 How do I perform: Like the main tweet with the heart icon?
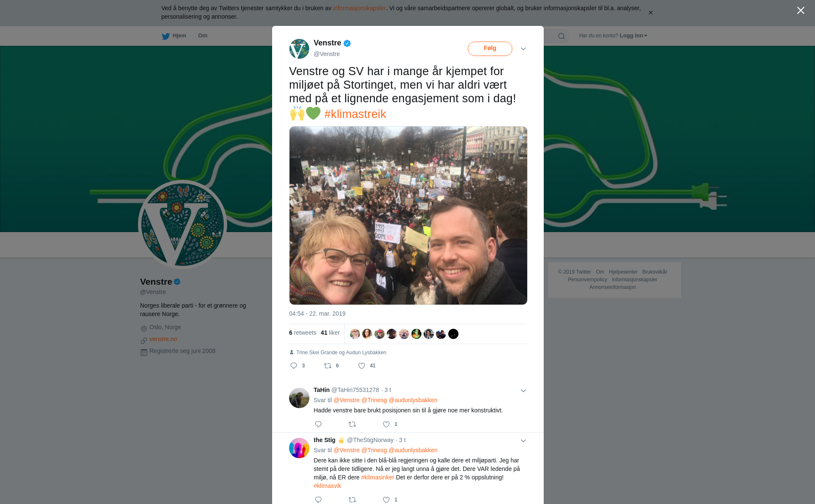point(362,366)
